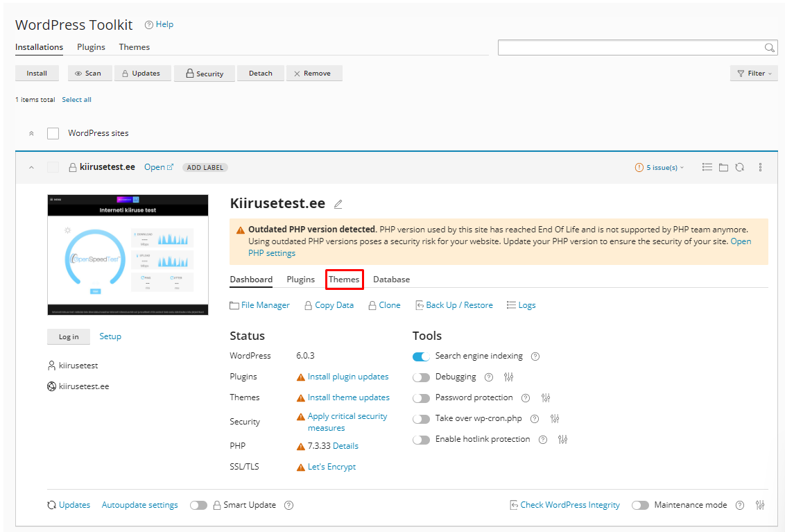Click the search magnifier icon
The image size is (785, 532).
tap(769, 48)
